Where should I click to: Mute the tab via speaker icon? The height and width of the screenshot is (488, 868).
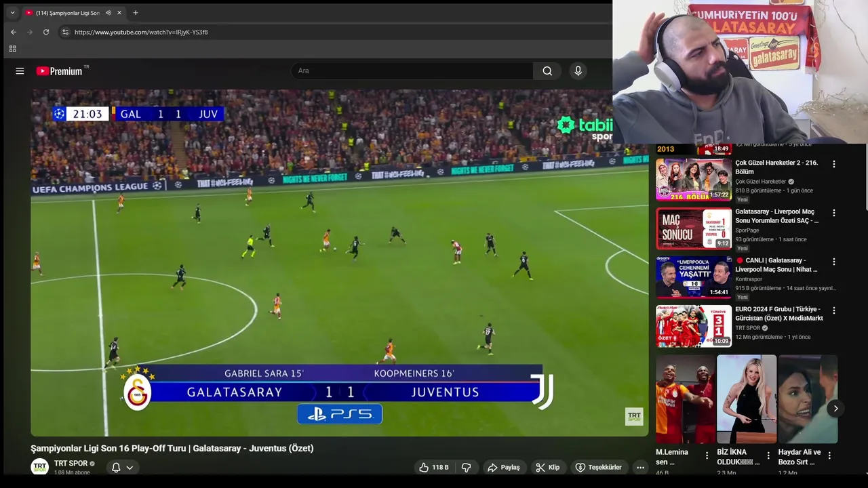point(108,13)
